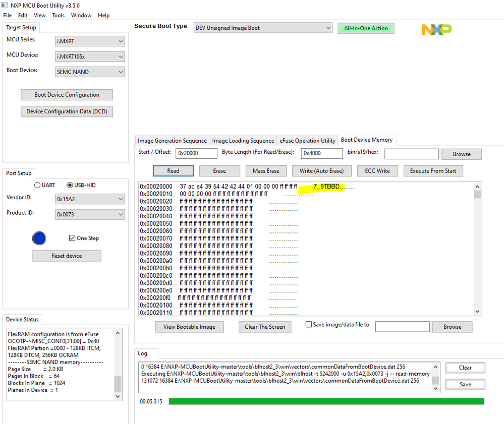Click Log scrollbar down arrow
Image resolution: width=504 pixels, height=424 pixels.
pyautogui.click(x=435, y=388)
